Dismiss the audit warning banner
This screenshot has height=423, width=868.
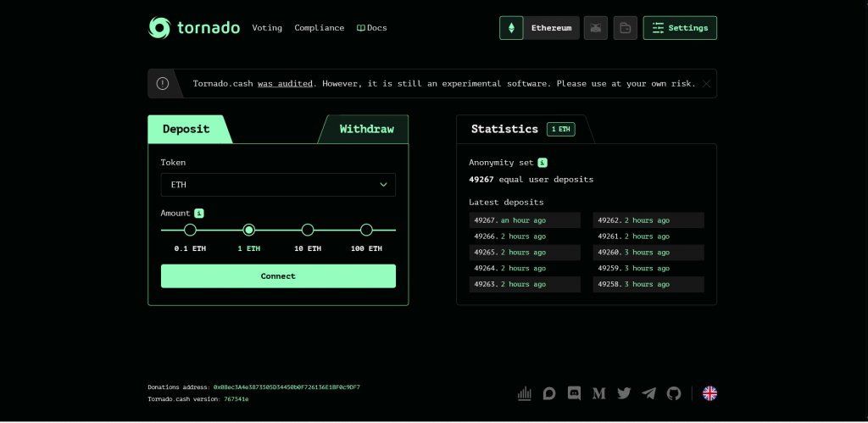pyautogui.click(x=706, y=84)
